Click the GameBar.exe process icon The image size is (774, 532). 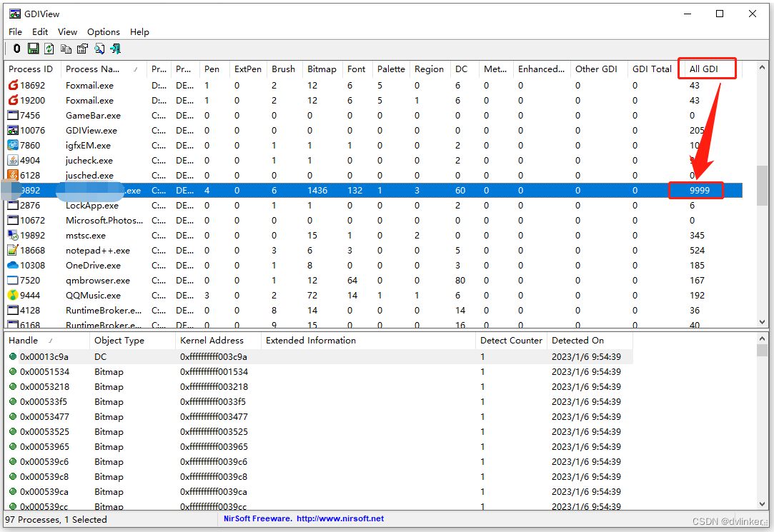pos(13,116)
